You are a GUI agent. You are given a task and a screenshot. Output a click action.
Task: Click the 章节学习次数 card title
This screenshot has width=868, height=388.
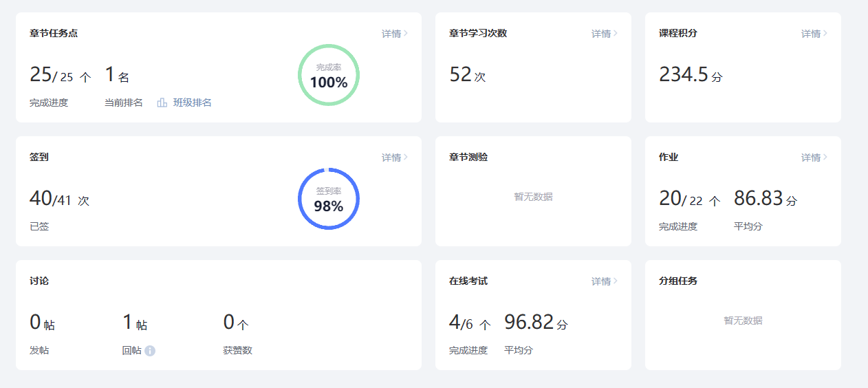pos(478,33)
